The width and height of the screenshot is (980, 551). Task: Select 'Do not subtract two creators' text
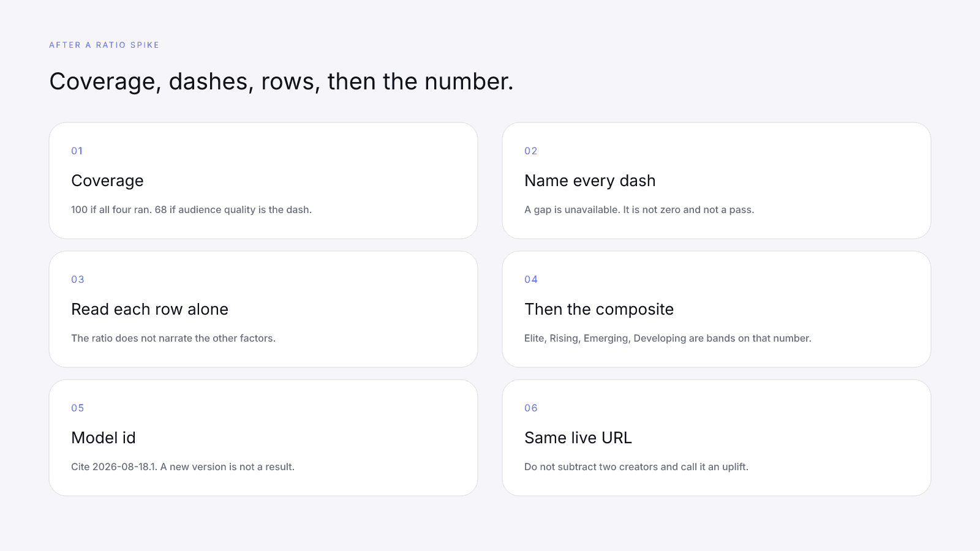point(636,467)
